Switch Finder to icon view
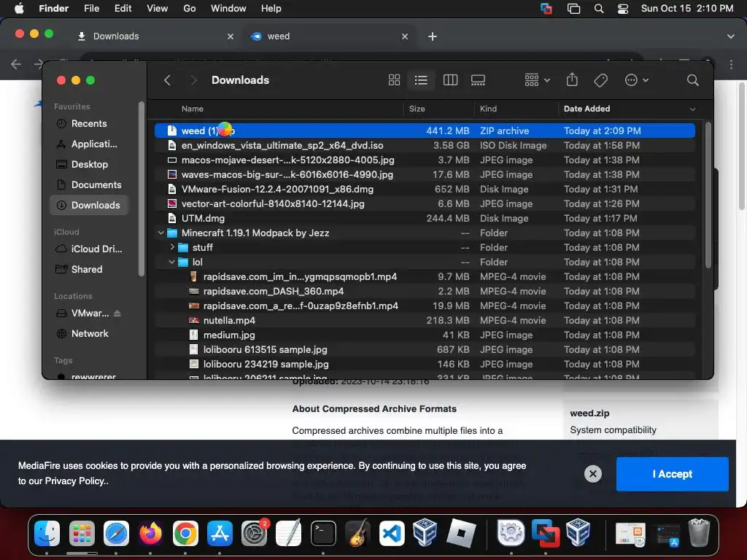The image size is (747, 560). [x=394, y=80]
